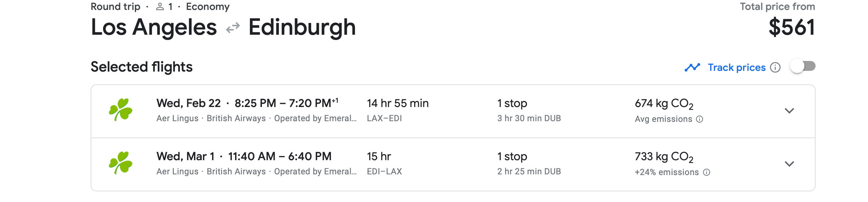The height and width of the screenshot is (202, 868).
Task: Click the $561 total price
Action: click(792, 27)
